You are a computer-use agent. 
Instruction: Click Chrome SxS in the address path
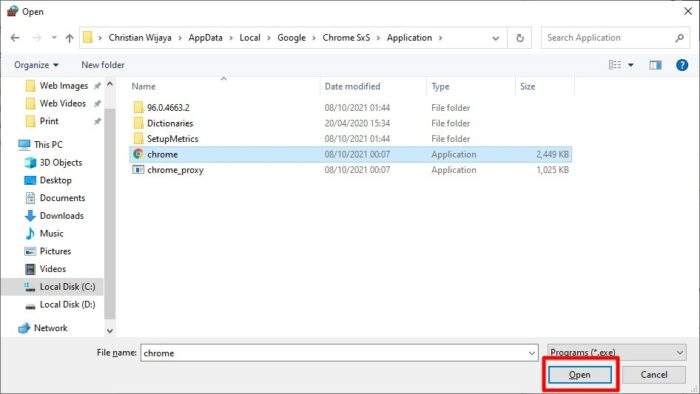pyautogui.click(x=346, y=38)
